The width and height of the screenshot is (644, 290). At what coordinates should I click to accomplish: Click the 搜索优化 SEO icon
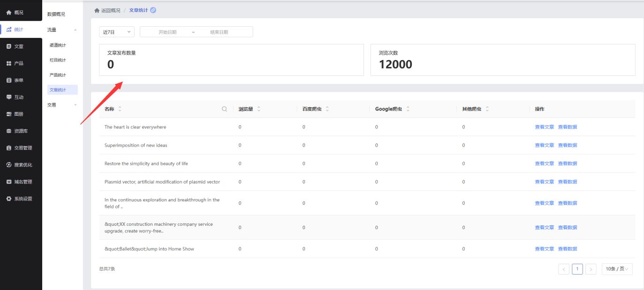click(9, 165)
